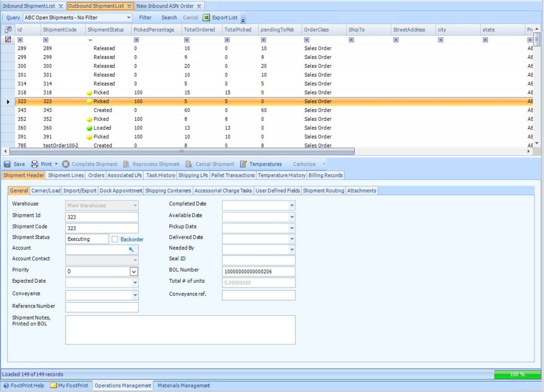Toggle the id column filter box
The width and height of the screenshot is (544, 392).
[x=20, y=40]
